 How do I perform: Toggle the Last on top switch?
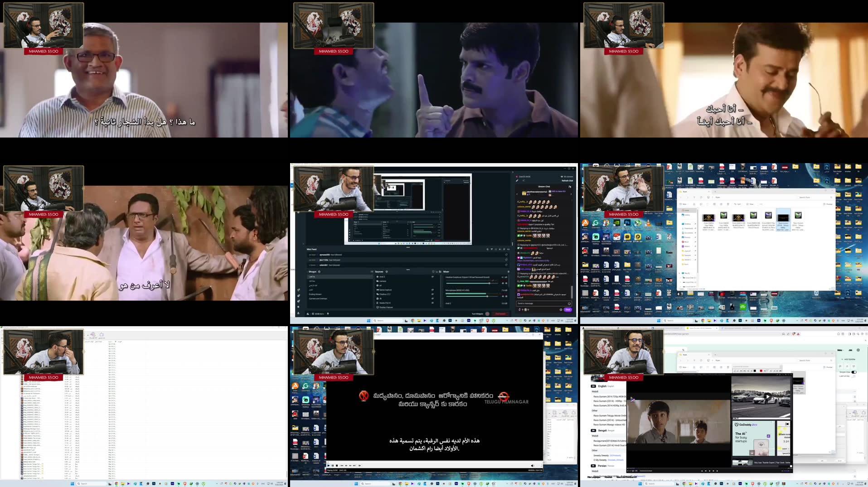click(854, 376)
